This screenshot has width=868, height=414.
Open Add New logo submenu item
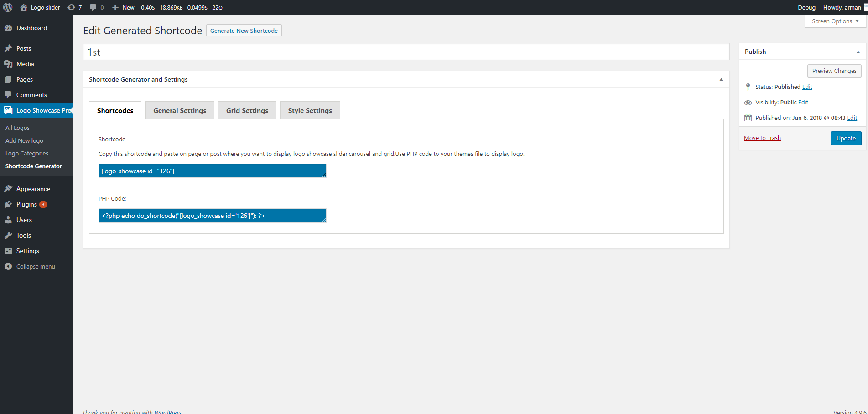click(24, 141)
